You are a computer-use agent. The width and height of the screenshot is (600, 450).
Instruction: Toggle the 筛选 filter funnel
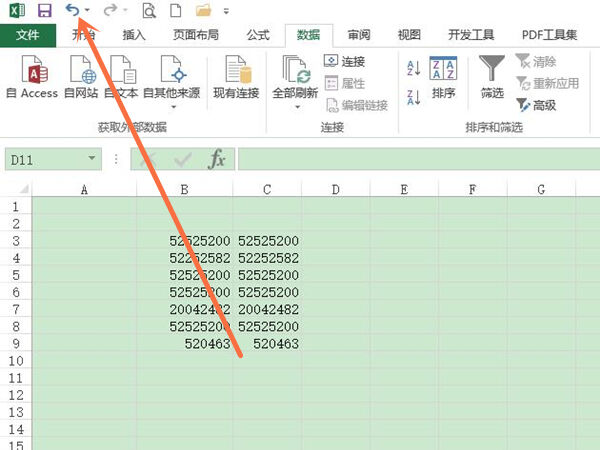[x=492, y=77]
